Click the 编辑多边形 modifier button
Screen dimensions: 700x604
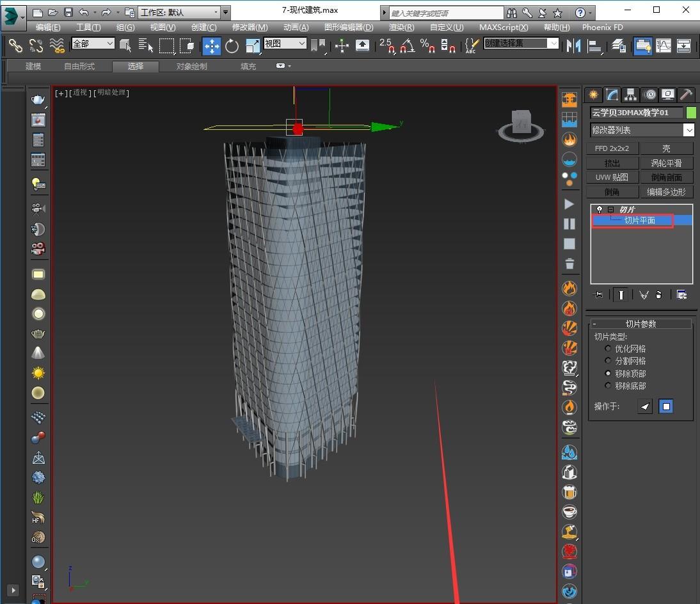tap(666, 192)
